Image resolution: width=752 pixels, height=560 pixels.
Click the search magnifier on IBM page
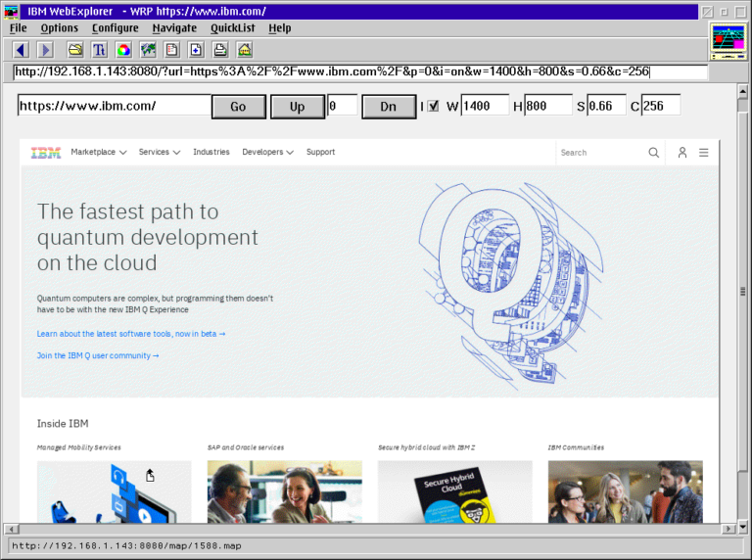[653, 153]
